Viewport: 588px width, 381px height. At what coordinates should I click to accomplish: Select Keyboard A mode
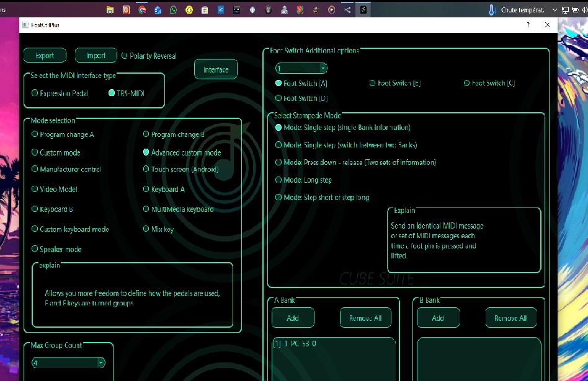(164, 189)
